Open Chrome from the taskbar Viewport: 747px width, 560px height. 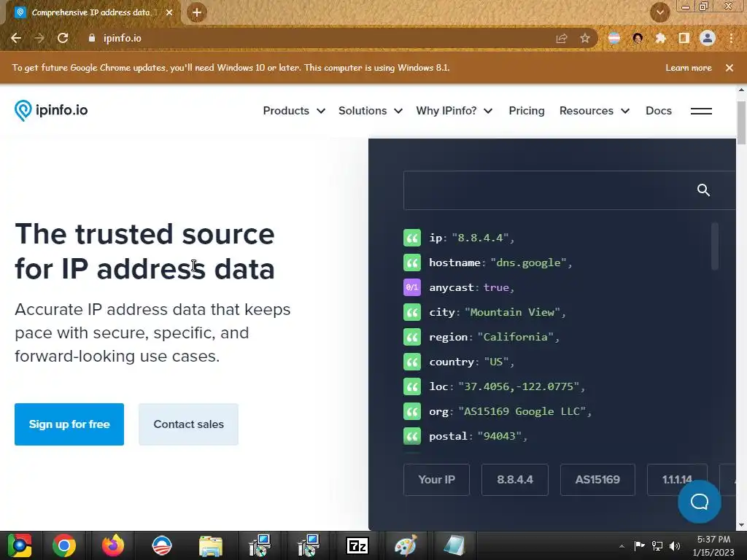[64, 545]
